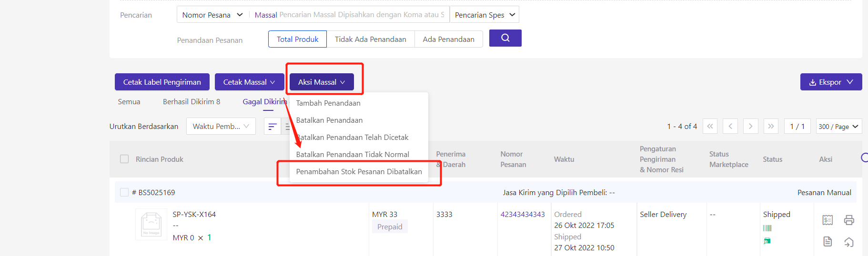Select Ada Penandaan filter option
Screen dimensions: 868x256
pos(449,39)
